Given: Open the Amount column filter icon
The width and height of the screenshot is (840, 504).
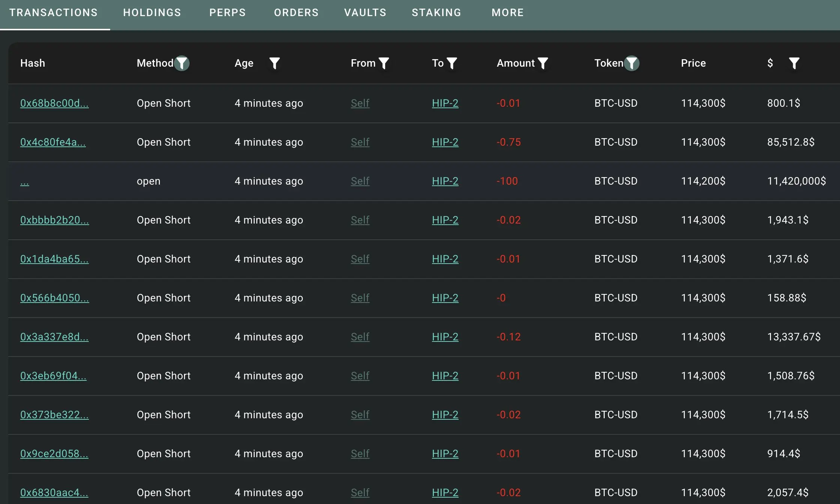Looking at the screenshot, I should click(x=543, y=63).
